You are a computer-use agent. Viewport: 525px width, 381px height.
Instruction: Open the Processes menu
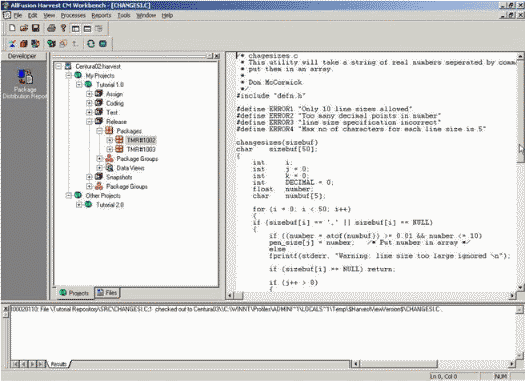(73, 15)
